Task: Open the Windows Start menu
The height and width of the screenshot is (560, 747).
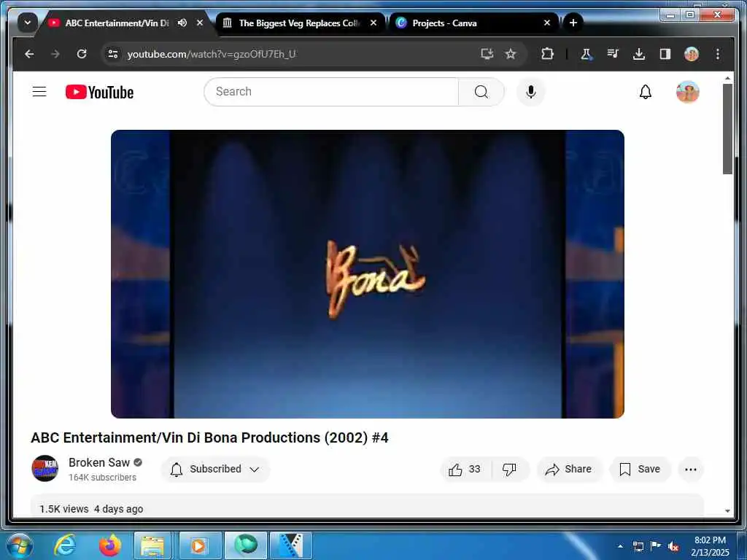Action: tap(19, 545)
